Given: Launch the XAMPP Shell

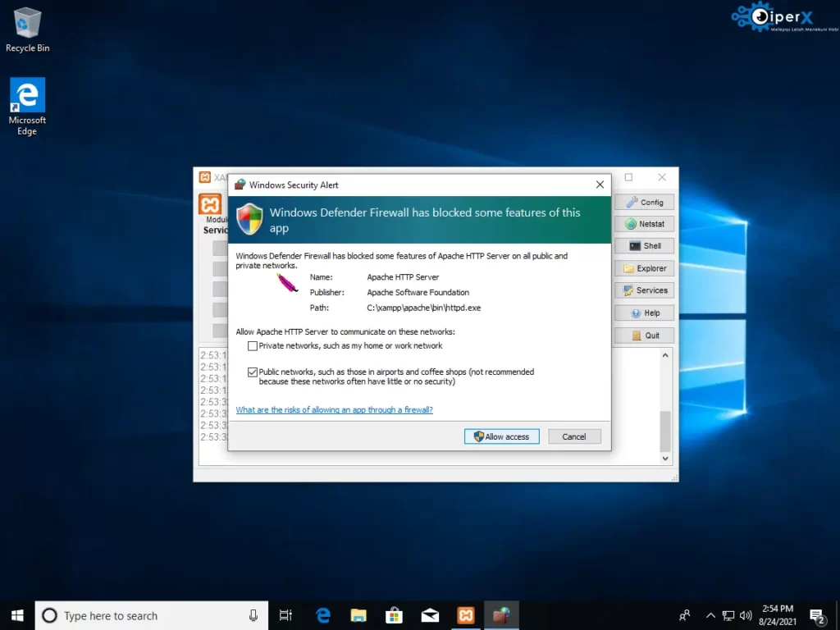Looking at the screenshot, I should click(x=644, y=246).
